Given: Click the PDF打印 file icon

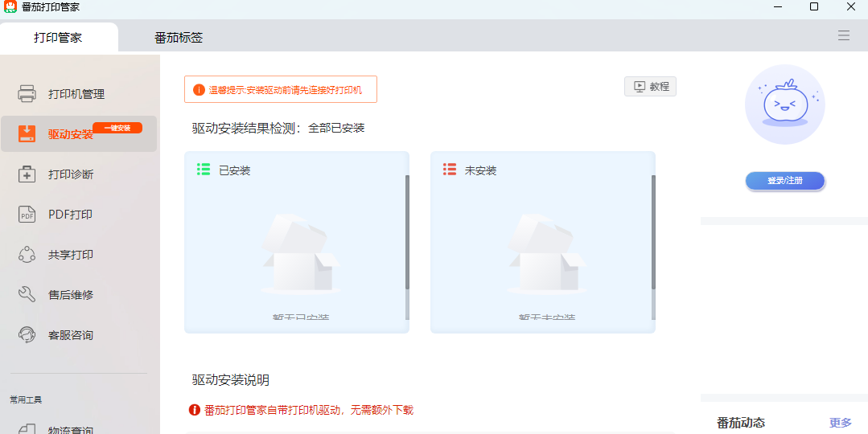Looking at the screenshot, I should point(27,215).
